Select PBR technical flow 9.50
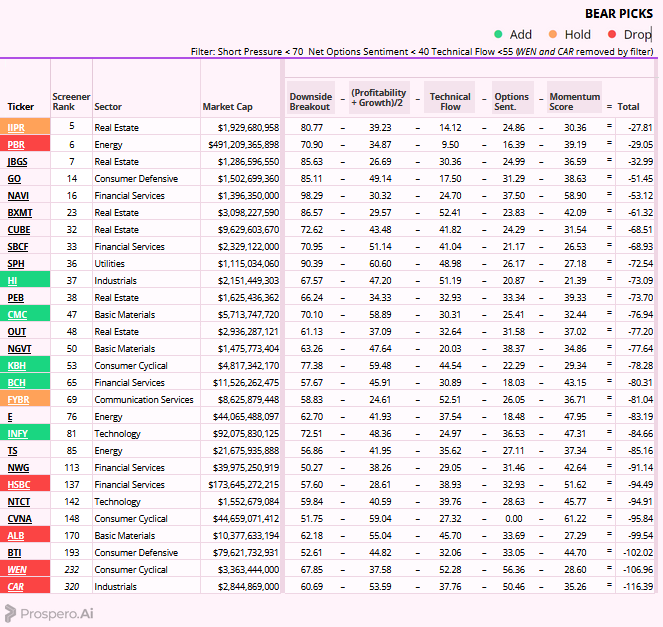Screen dimensions: 663x627 point(450,145)
